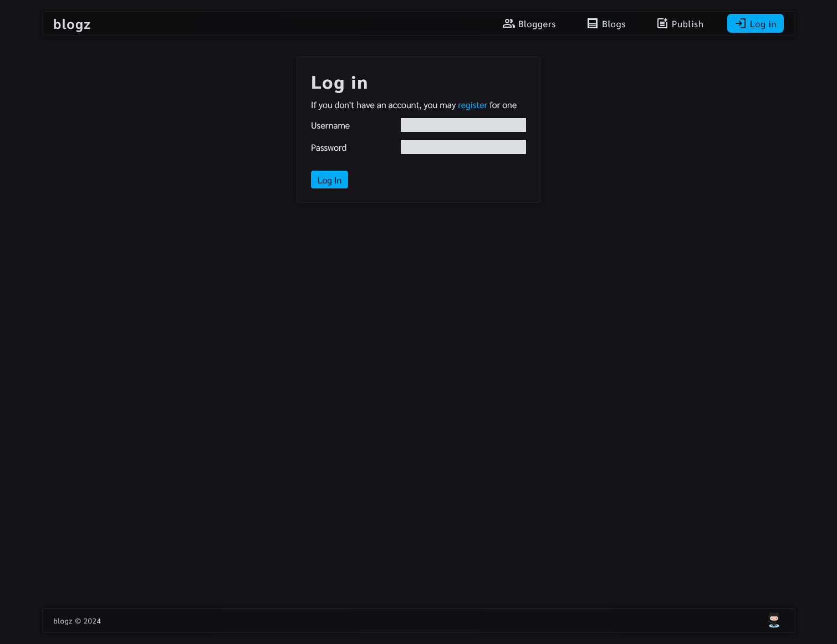The height and width of the screenshot is (644, 837).
Task: Open the Publish navigation label
Action: coord(687,24)
